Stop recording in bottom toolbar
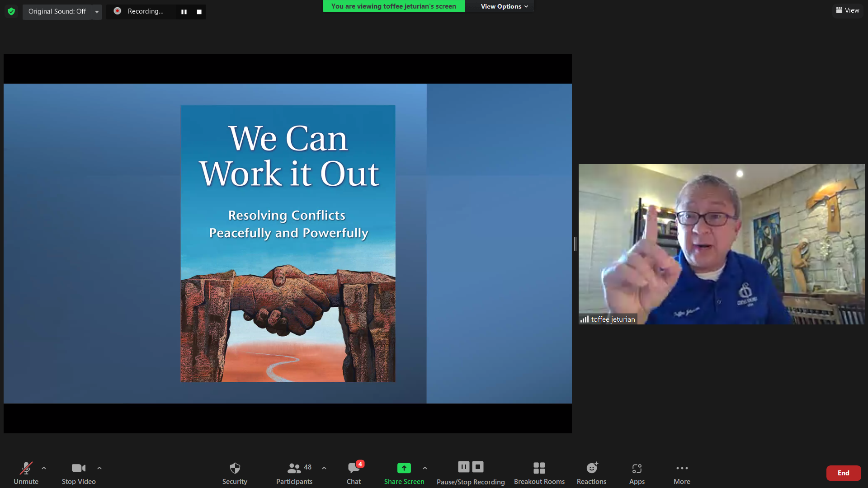868x488 pixels. pos(478,467)
